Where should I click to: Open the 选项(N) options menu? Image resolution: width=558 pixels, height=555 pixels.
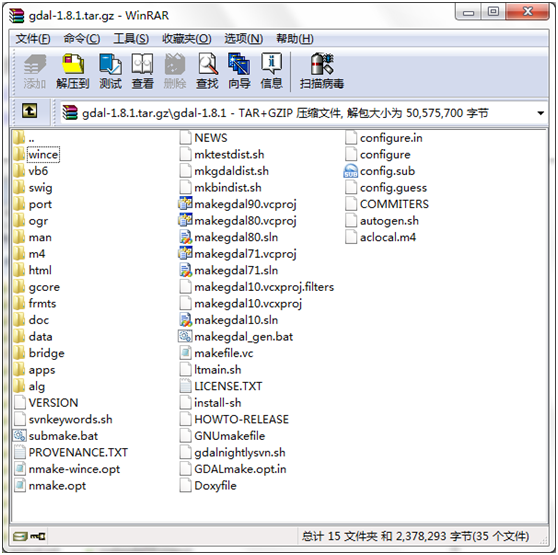click(244, 38)
